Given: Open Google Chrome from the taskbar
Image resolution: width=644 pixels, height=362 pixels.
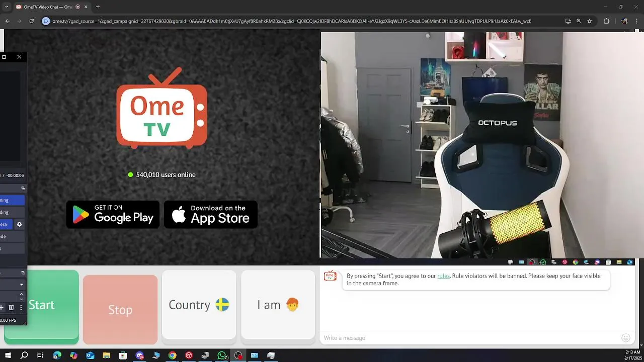Looking at the screenshot, I should [x=172, y=355].
